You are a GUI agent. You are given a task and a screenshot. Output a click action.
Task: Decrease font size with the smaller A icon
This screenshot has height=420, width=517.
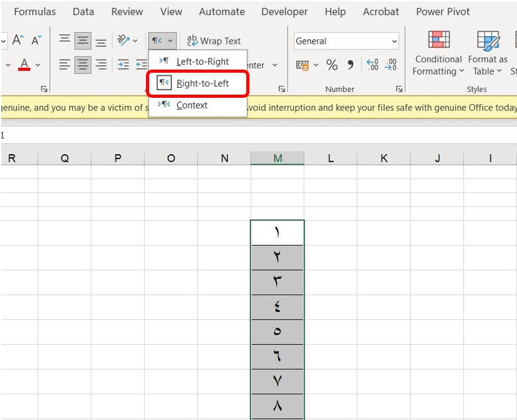pos(36,40)
